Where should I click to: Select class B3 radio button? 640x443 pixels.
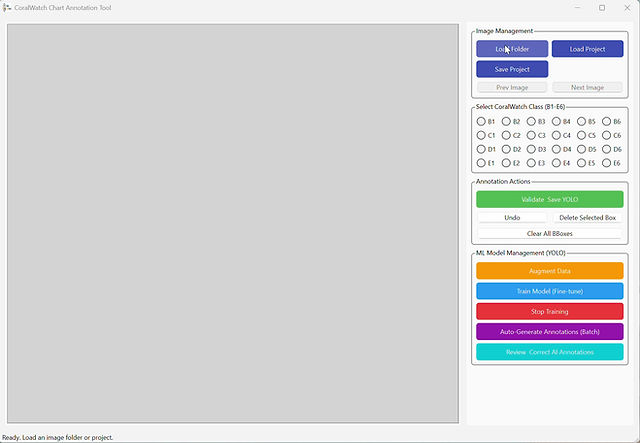(531, 121)
